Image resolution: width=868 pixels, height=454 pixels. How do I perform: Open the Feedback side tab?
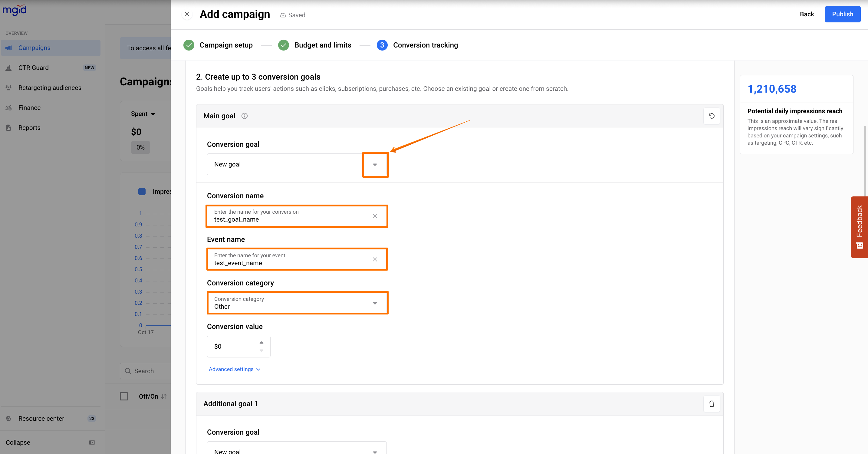coord(859,227)
